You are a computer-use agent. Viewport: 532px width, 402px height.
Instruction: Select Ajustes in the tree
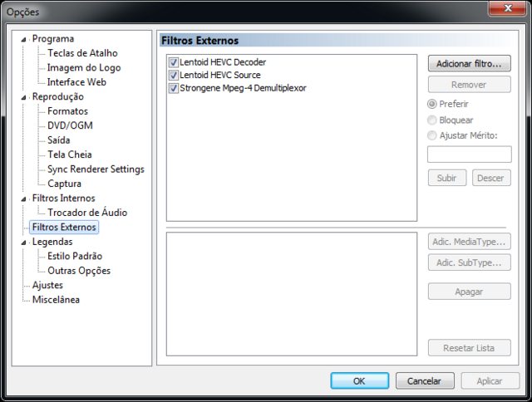tap(47, 285)
